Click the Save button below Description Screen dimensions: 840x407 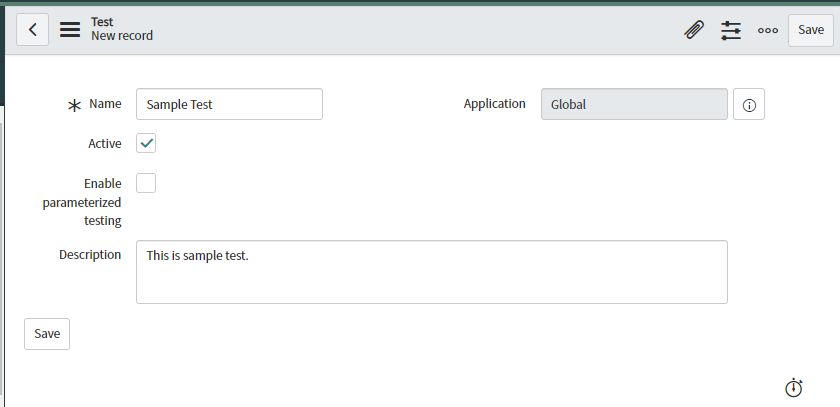point(47,334)
